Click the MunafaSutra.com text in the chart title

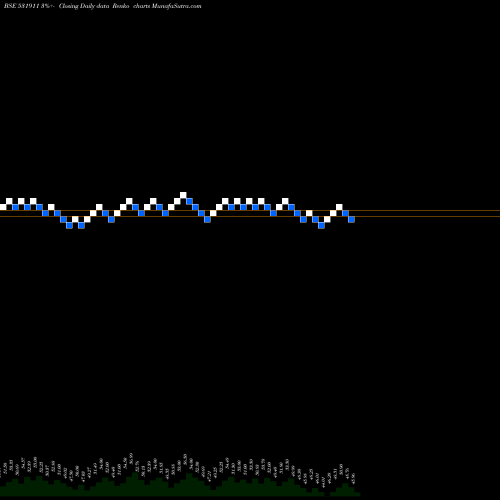point(176,6)
